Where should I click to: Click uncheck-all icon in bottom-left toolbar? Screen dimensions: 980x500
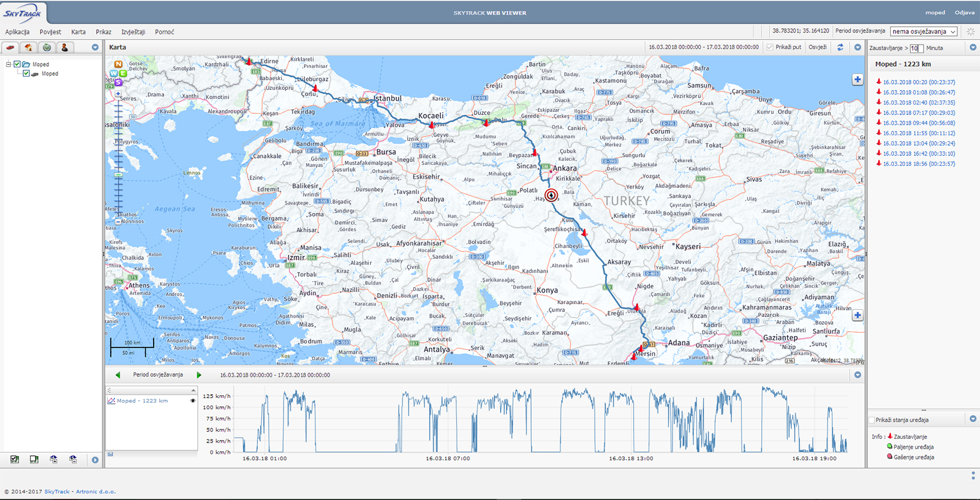(x=34, y=459)
